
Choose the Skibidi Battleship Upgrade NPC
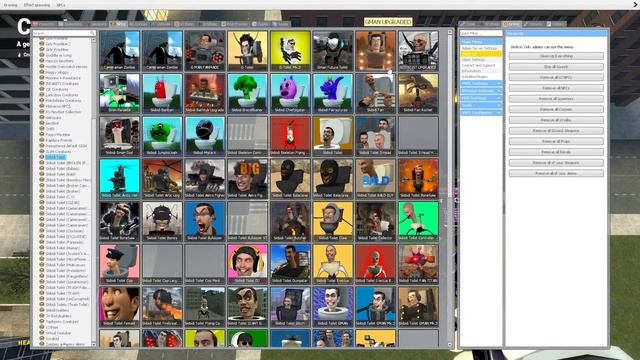pyautogui.click(x=205, y=93)
